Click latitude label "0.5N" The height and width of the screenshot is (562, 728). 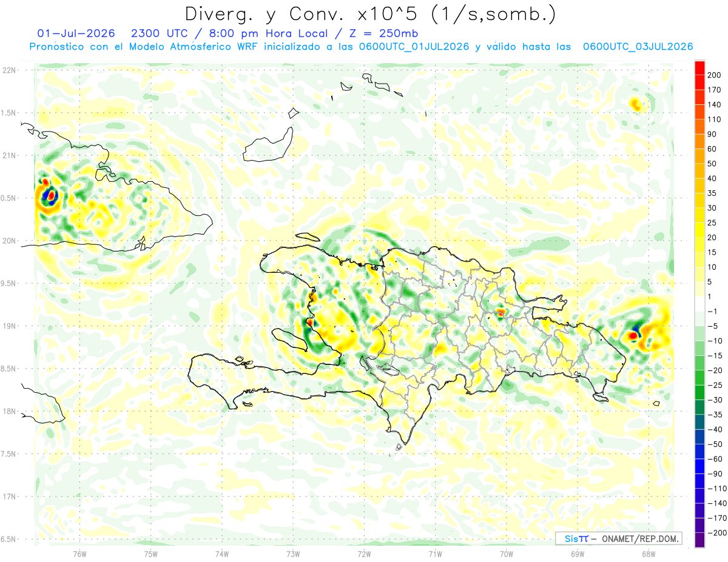8,198
